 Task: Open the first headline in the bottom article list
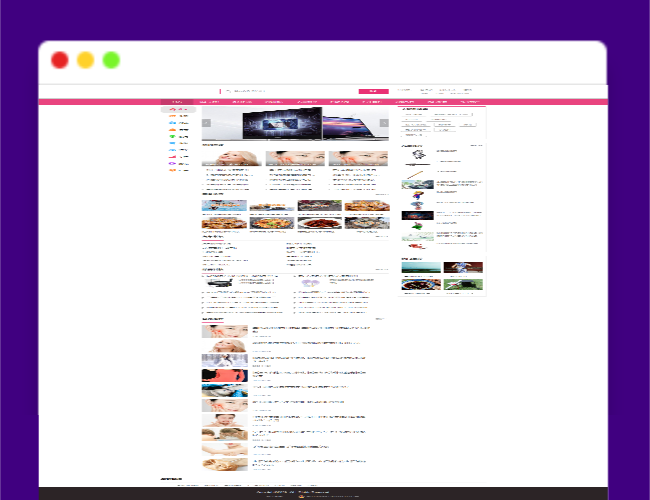pyautogui.click(x=310, y=327)
